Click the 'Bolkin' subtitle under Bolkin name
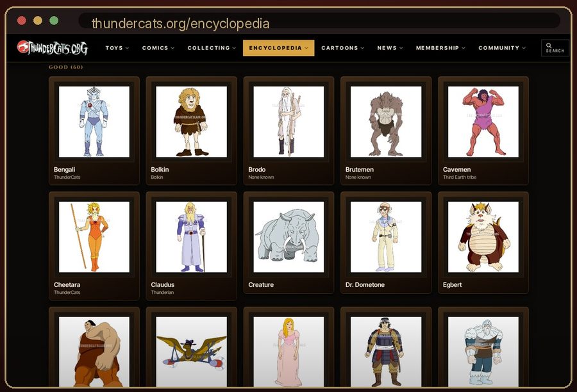This screenshot has height=392, width=577. coord(157,177)
